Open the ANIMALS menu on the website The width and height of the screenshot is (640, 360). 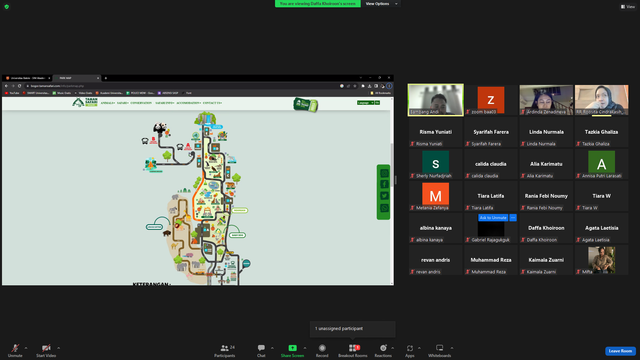(108, 103)
